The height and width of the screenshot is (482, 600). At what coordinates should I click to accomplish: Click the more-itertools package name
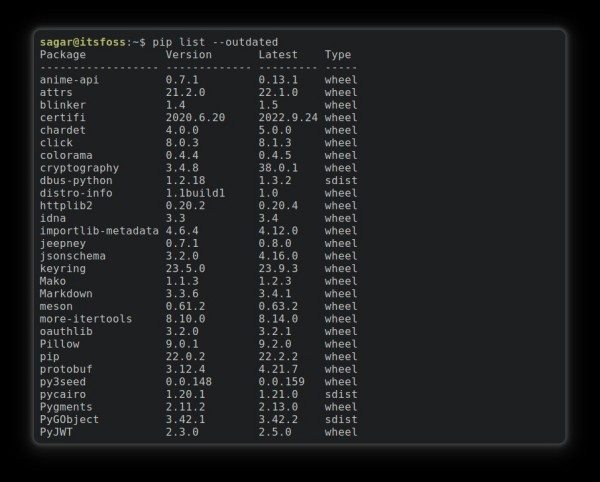[x=85, y=319]
